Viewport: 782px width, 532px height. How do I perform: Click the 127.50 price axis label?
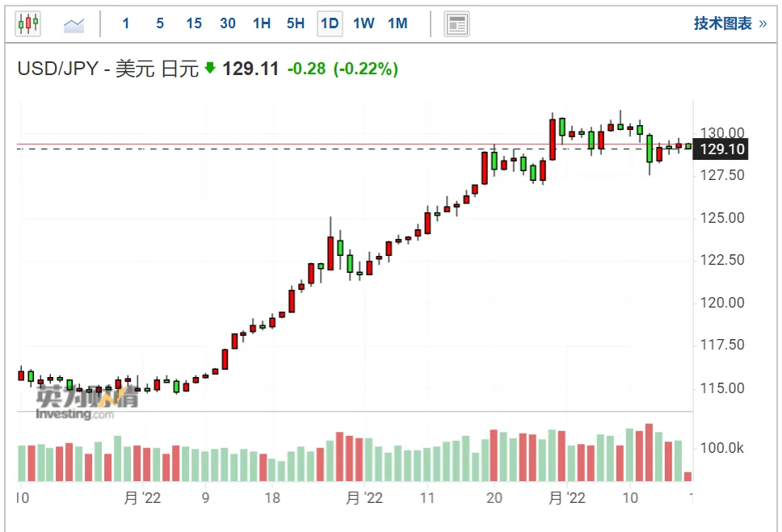722,175
